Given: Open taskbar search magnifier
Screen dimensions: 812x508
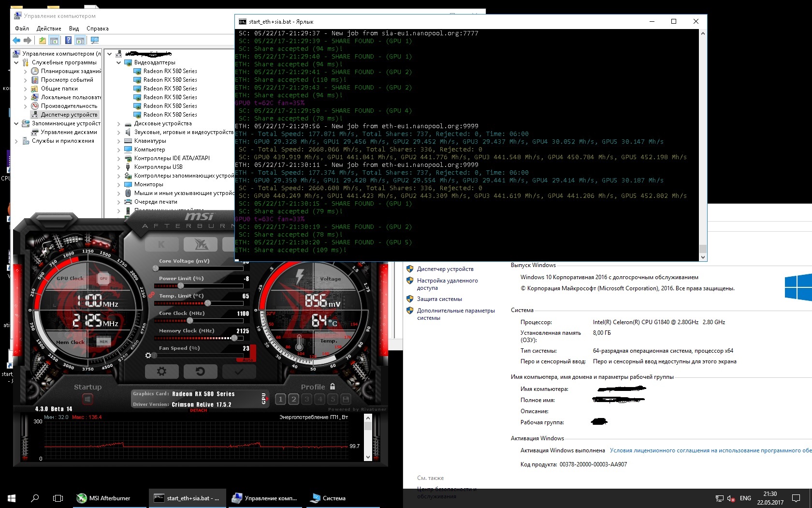Looking at the screenshot, I should tap(35, 498).
